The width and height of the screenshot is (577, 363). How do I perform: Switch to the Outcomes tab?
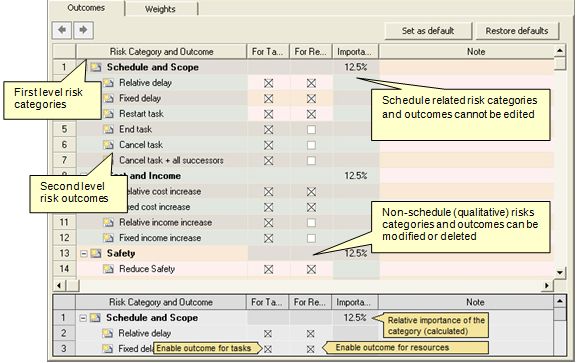pyautogui.click(x=86, y=8)
